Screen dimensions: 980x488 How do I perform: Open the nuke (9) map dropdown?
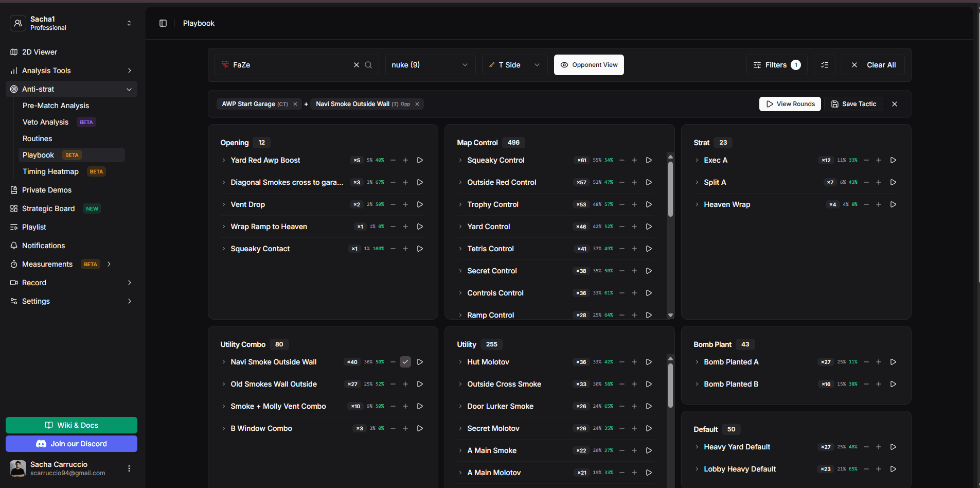[x=430, y=65]
